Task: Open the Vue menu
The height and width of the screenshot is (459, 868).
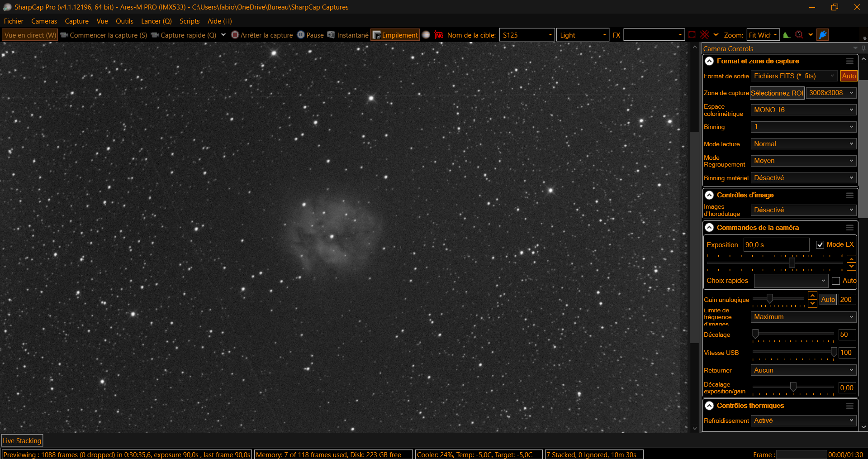Action: 102,21
